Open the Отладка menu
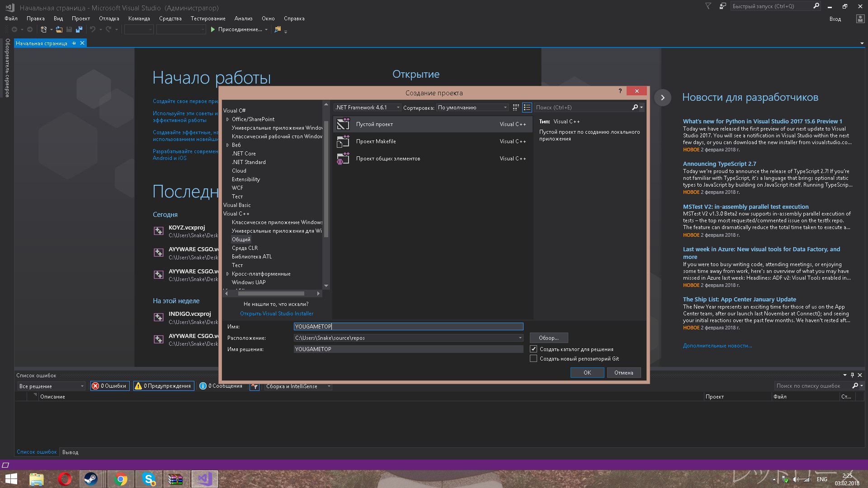The image size is (868, 488). 109,19
